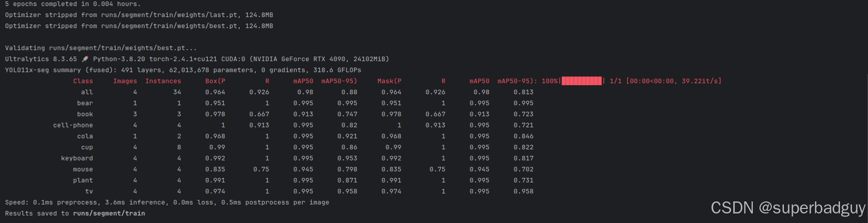Click the value 0.798 in the mouse row
The height and width of the screenshot is (223, 868).
[347, 169]
